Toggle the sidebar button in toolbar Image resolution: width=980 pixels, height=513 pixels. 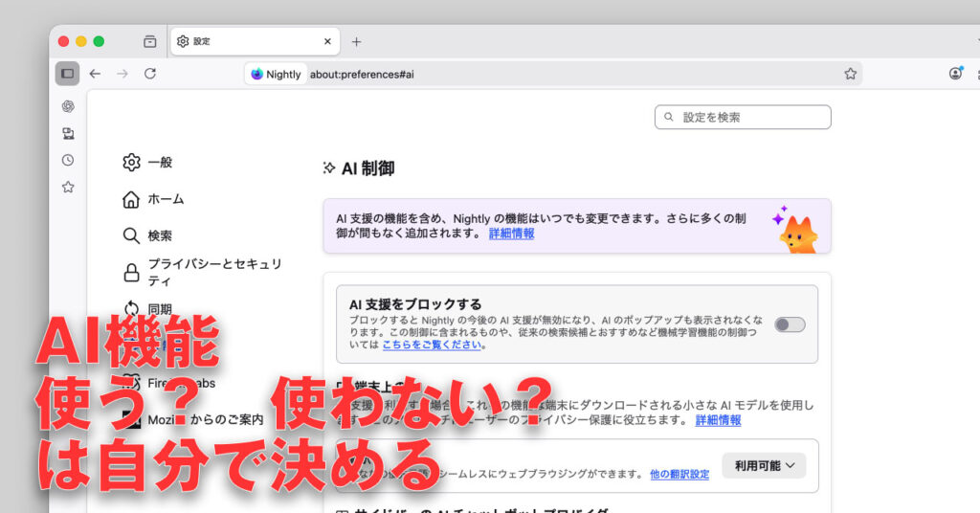68,74
